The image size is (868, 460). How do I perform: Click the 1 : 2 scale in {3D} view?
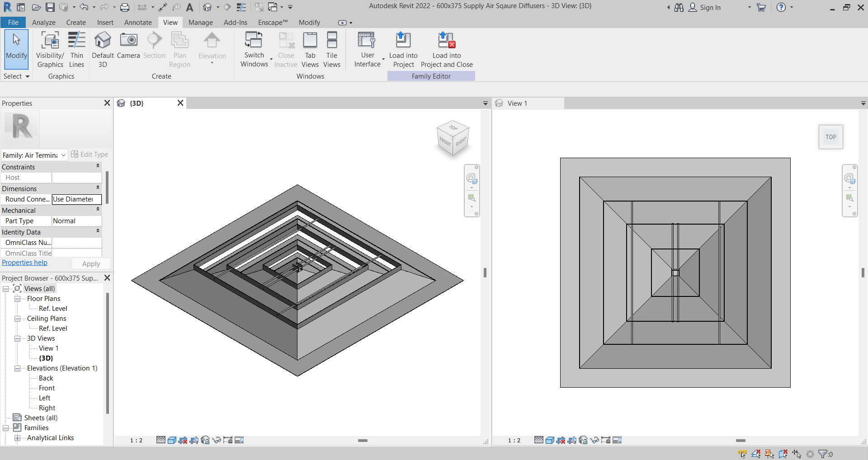(137, 441)
